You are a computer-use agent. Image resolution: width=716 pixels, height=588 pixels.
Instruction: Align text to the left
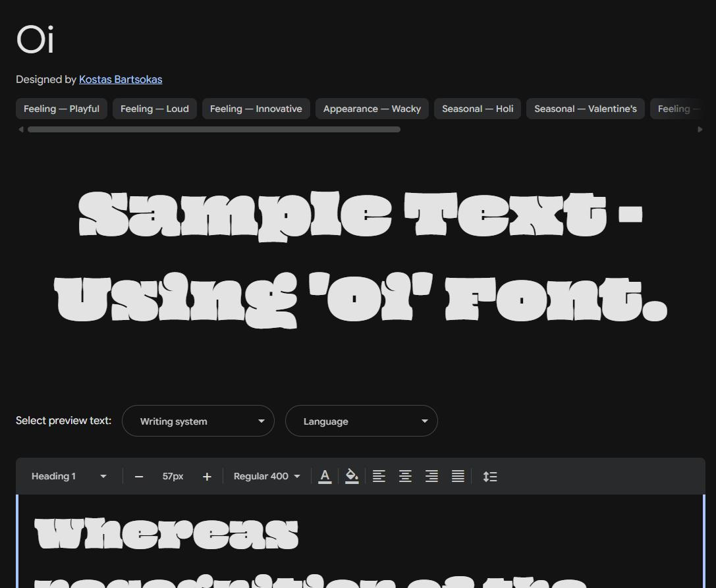point(379,476)
